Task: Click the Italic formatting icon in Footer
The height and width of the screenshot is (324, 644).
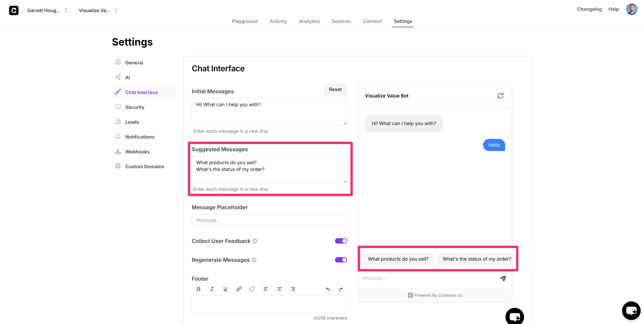Action: tap(212, 289)
